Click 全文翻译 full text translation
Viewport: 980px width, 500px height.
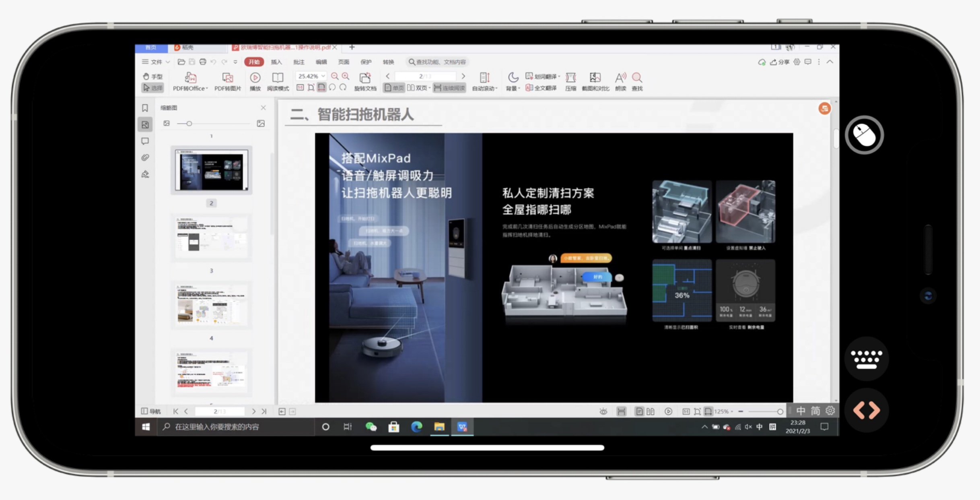point(541,88)
